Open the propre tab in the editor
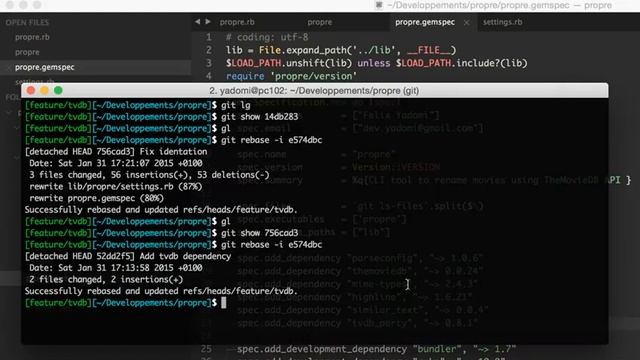This screenshot has height=360, width=640. pos(320,22)
